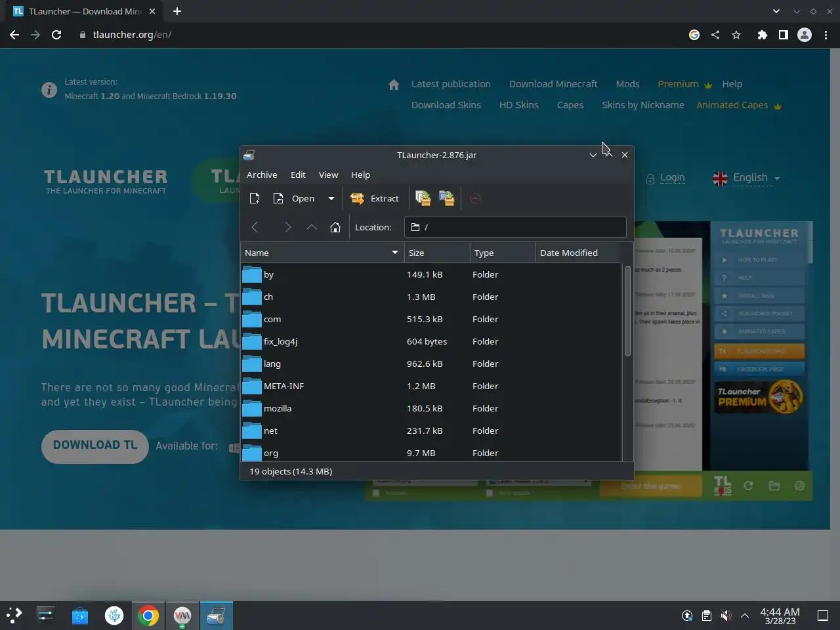The image size is (840, 630).
Task: Click the New Archive icon in the archive toolbar
Action: 255,198
